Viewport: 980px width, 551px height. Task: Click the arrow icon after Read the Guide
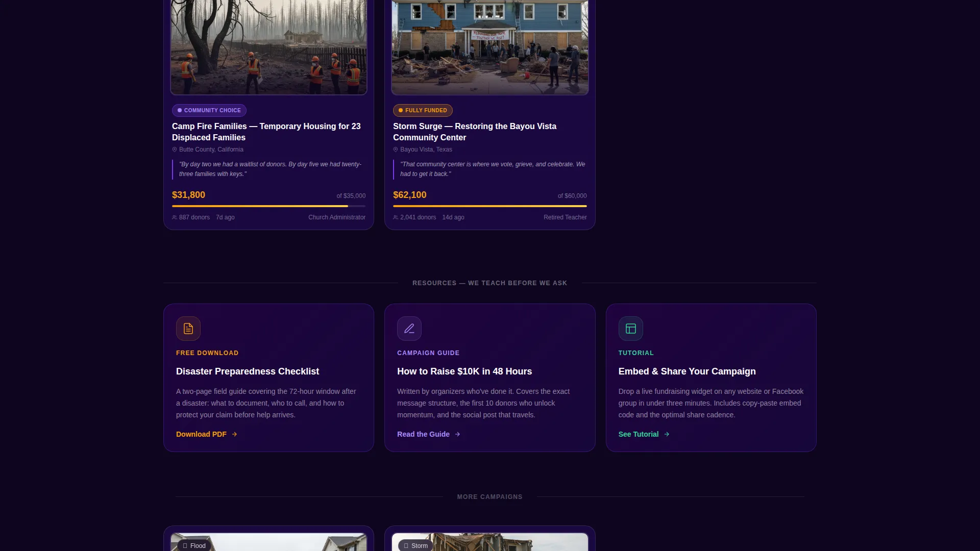tap(458, 434)
